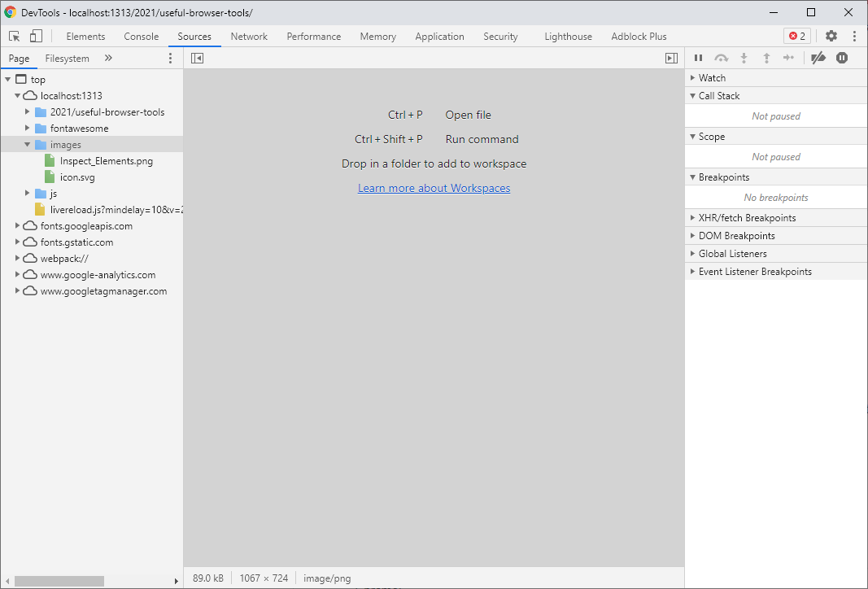Image resolution: width=868 pixels, height=589 pixels.
Task: Select the icon.svg file name
Action: pos(77,177)
